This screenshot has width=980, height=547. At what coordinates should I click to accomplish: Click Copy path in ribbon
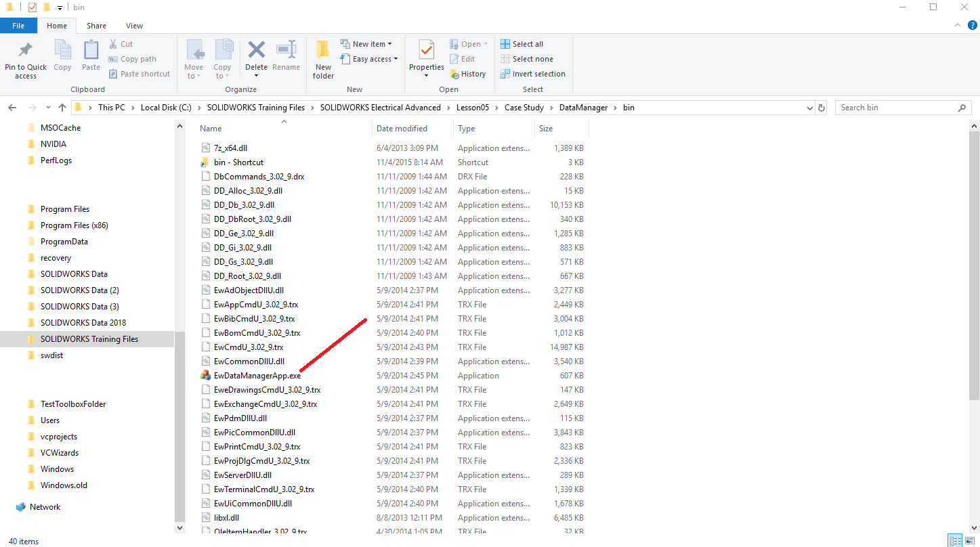click(132, 59)
